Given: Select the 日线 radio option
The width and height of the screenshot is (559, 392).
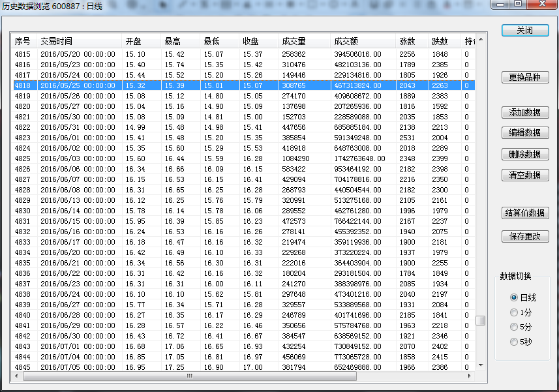Looking at the screenshot, I should [514, 297].
